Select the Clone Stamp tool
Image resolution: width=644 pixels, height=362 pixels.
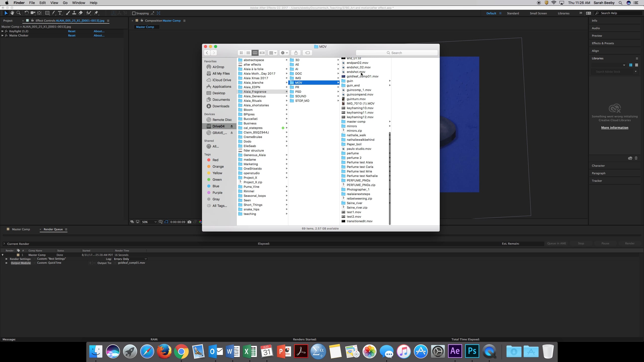(x=74, y=13)
